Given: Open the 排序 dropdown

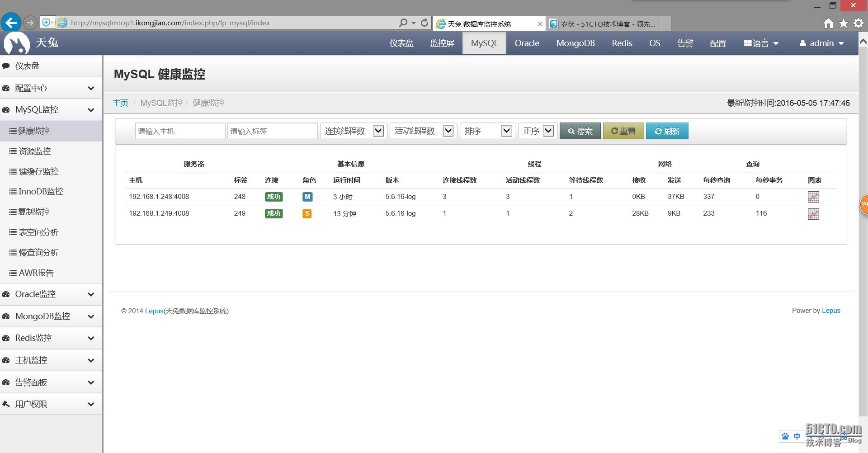Looking at the screenshot, I should click(487, 131).
